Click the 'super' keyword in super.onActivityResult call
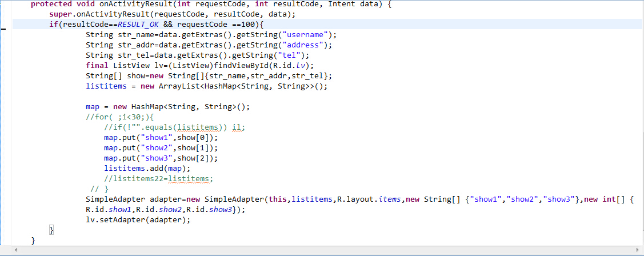Screen dimensions: 644x256 (x=61, y=14)
